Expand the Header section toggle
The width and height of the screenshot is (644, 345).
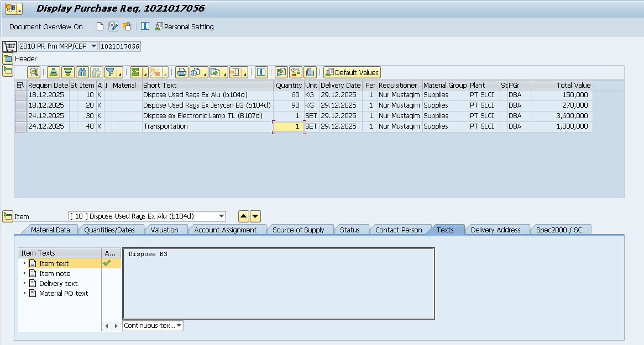tap(8, 59)
